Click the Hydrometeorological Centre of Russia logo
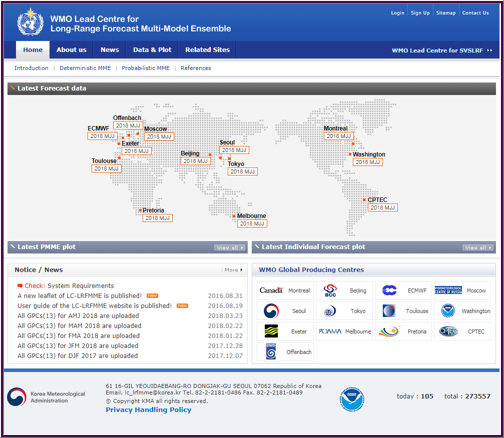 449,290
